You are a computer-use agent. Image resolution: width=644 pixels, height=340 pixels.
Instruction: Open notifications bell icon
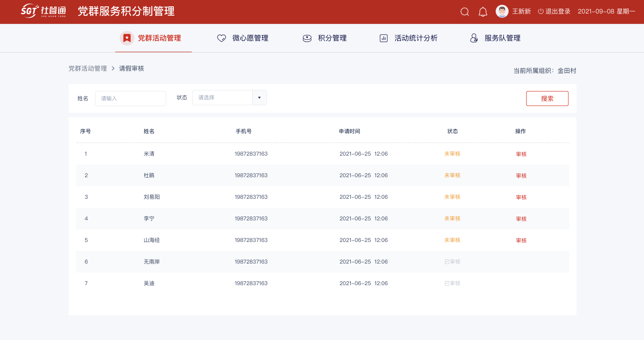(483, 12)
